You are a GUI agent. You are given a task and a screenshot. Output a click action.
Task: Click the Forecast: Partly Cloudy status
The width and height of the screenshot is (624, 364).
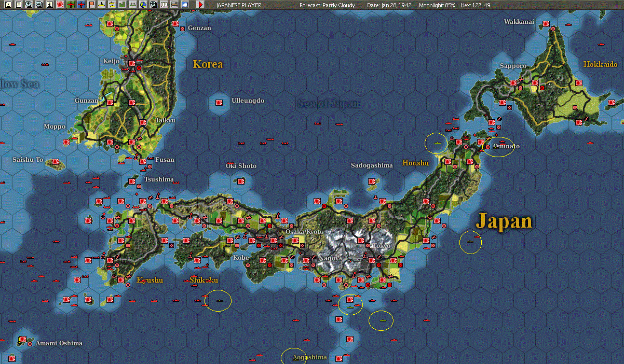pyautogui.click(x=328, y=5)
